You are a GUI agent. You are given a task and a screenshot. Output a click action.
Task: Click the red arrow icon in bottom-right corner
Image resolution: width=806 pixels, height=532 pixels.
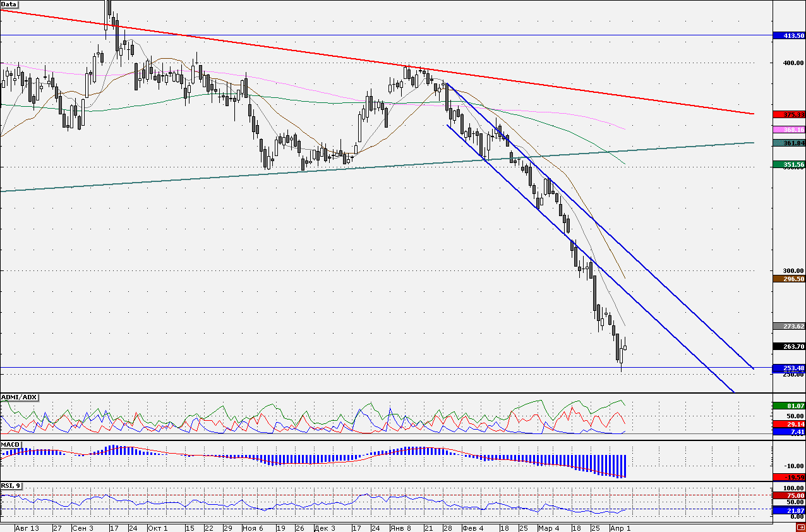click(800, 528)
